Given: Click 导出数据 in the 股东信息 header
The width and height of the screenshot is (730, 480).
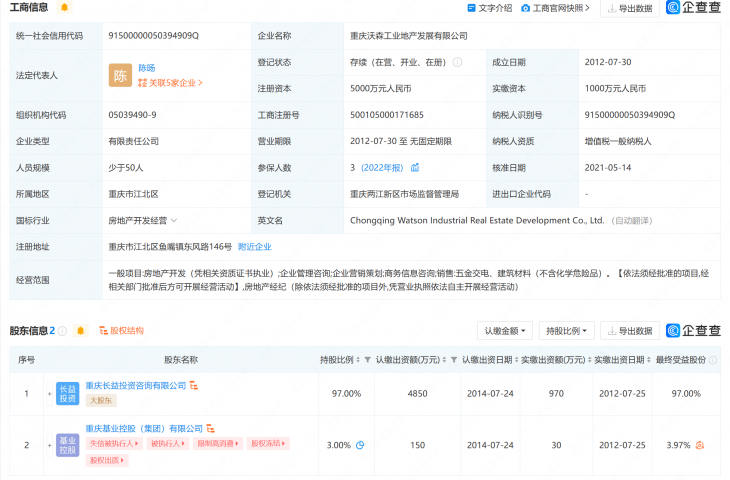Looking at the screenshot, I should 630,331.
